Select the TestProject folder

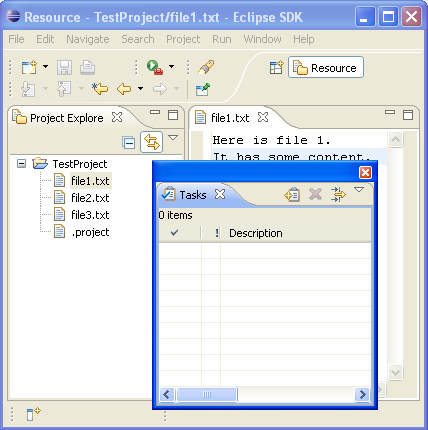pyautogui.click(x=70, y=164)
